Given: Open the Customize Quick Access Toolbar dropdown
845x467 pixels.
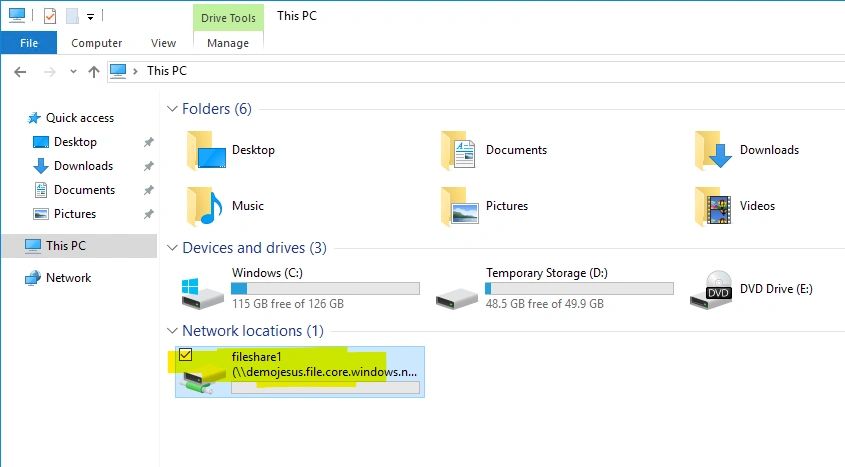Looking at the screenshot, I should (x=90, y=17).
